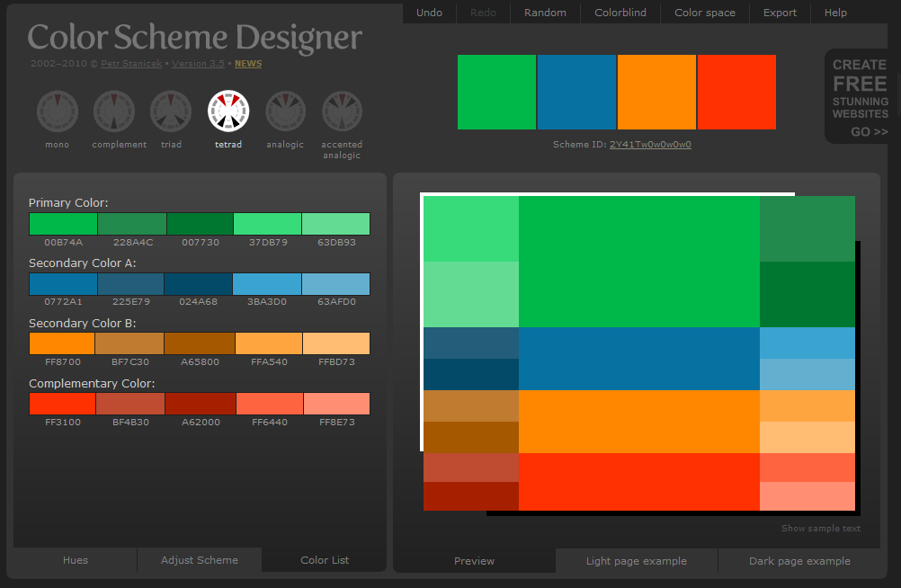This screenshot has width=901, height=588.
Task: Open the Light page example tab
Action: [637, 561]
